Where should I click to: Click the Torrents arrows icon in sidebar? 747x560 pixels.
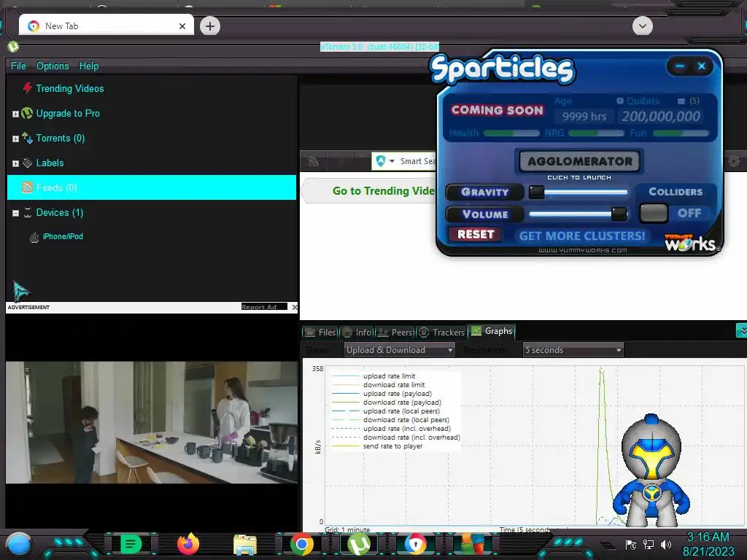coord(27,138)
